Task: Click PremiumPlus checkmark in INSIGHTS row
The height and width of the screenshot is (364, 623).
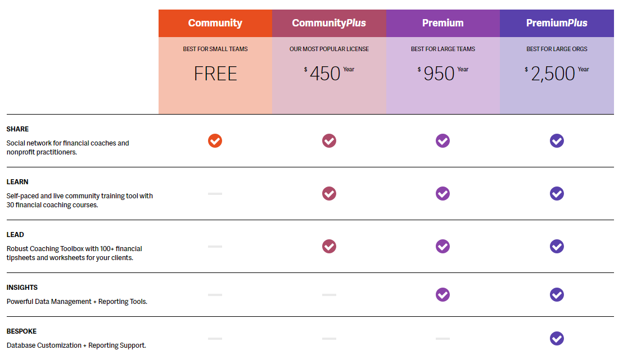Action: point(557,294)
